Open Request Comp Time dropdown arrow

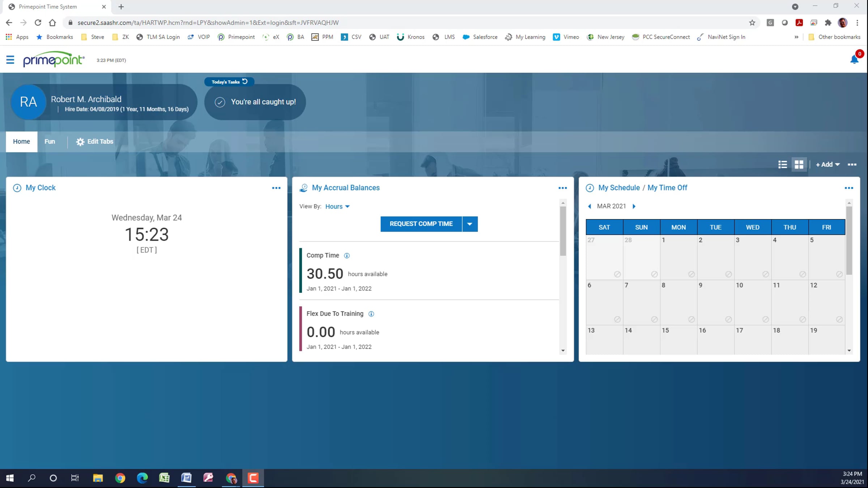[x=469, y=224]
